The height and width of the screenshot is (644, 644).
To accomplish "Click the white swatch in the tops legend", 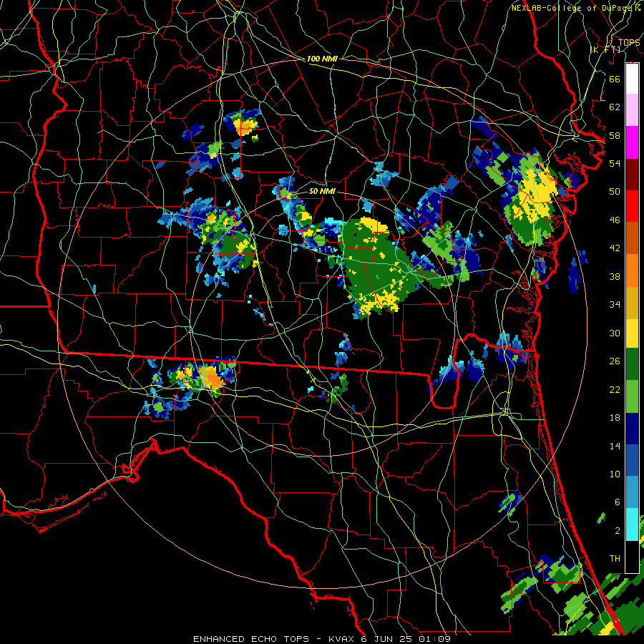I will (632, 79).
